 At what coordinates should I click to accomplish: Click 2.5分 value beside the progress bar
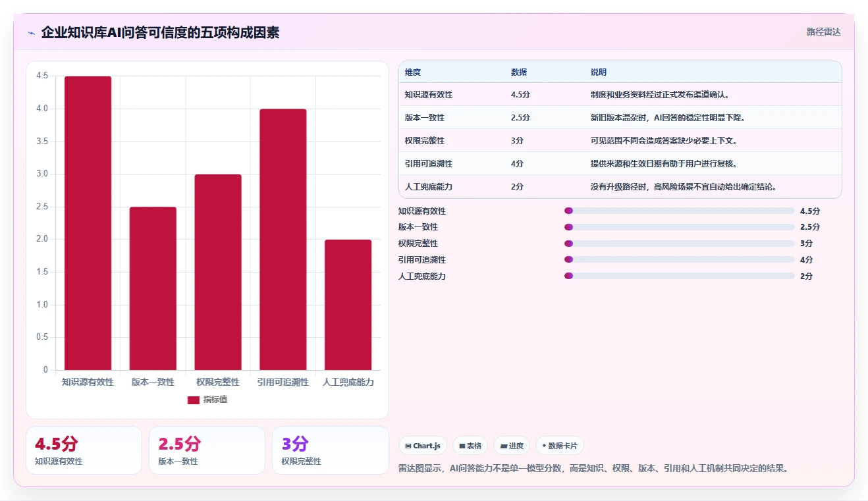point(810,227)
